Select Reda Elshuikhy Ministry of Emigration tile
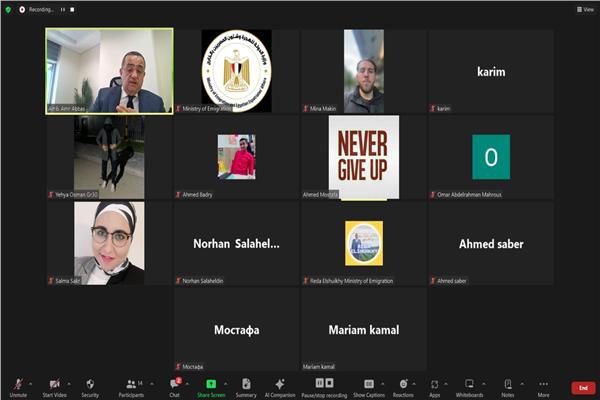The image size is (600, 400). coord(364,243)
